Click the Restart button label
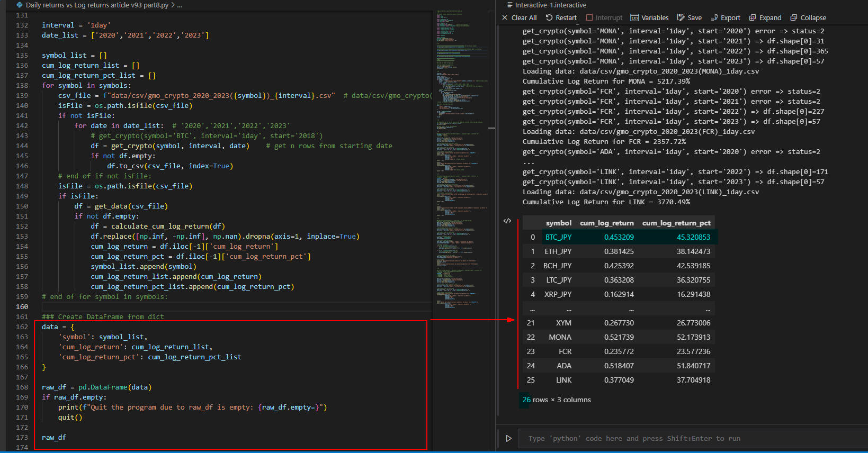The width and height of the screenshot is (868, 453). (566, 17)
